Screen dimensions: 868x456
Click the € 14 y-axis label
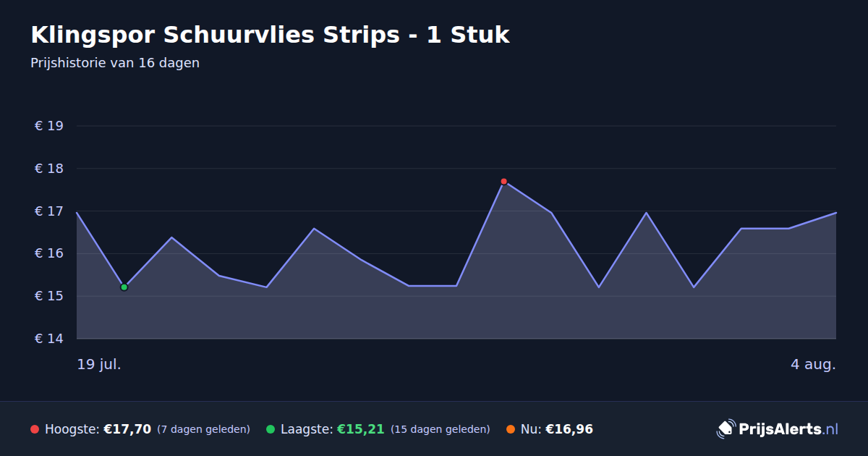49,339
